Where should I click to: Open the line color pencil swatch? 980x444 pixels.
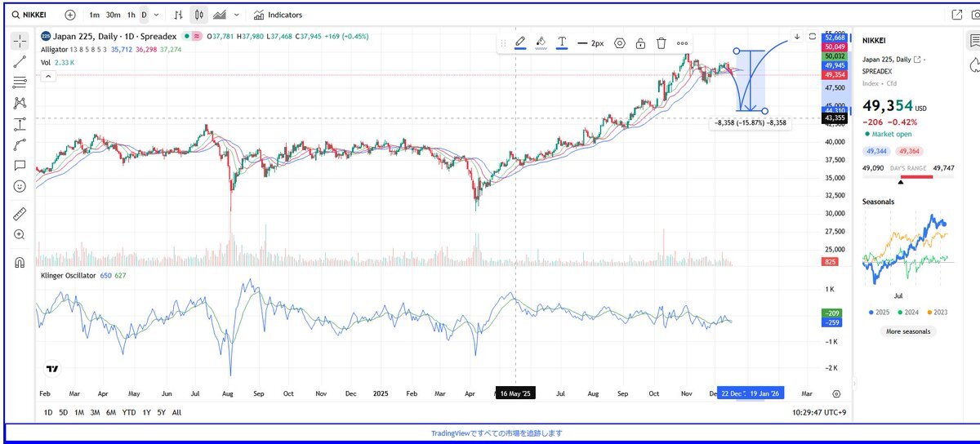point(520,42)
